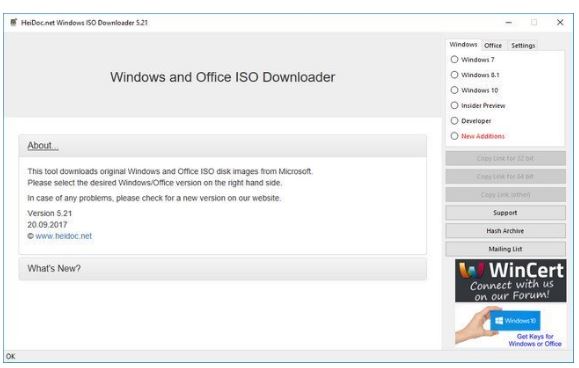Open the www.heidoc.net link
Screen dimensions: 579x368
click(x=64, y=236)
